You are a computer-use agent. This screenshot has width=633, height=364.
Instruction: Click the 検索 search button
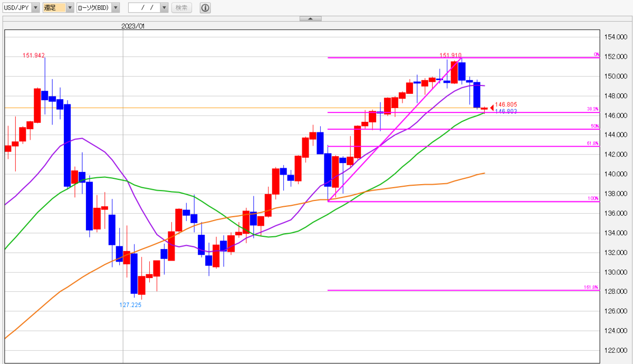point(181,8)
